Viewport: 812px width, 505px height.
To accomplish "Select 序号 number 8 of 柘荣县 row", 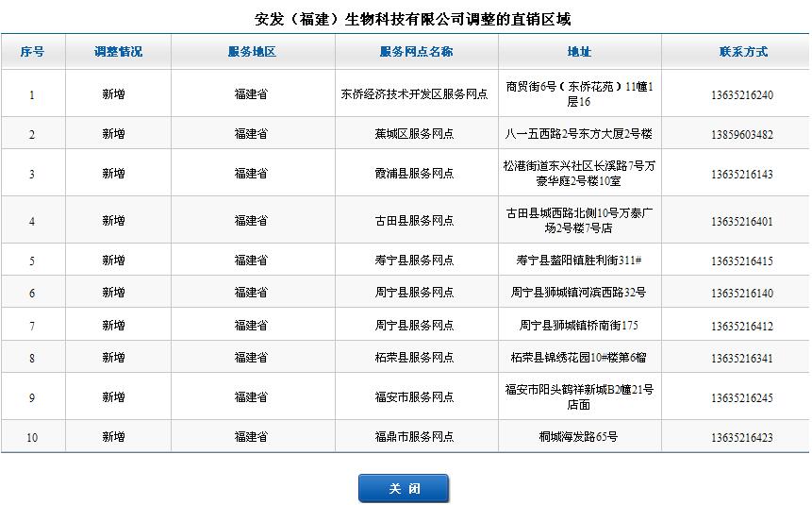I will pos(32,359).
